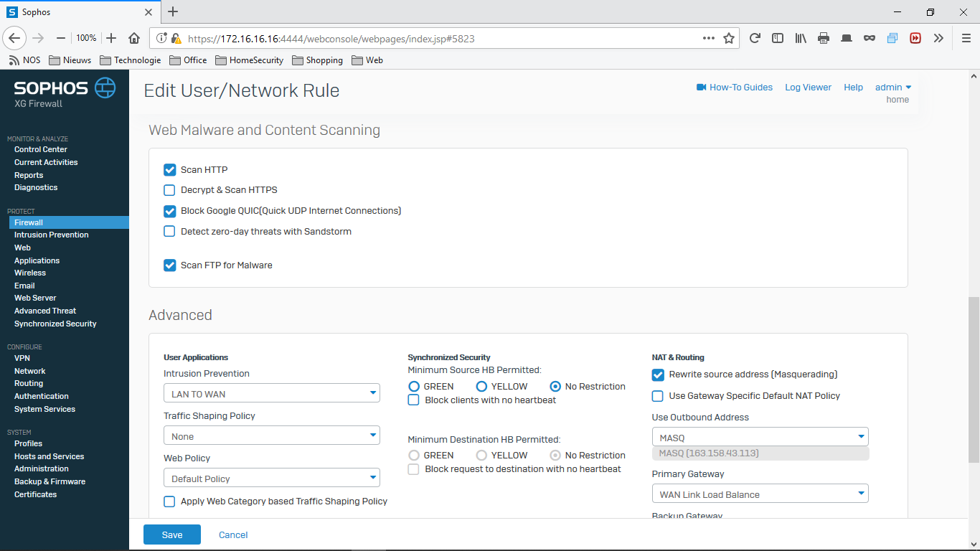Open the Intrusion Prevention dropdown

[x=271, y=393]
